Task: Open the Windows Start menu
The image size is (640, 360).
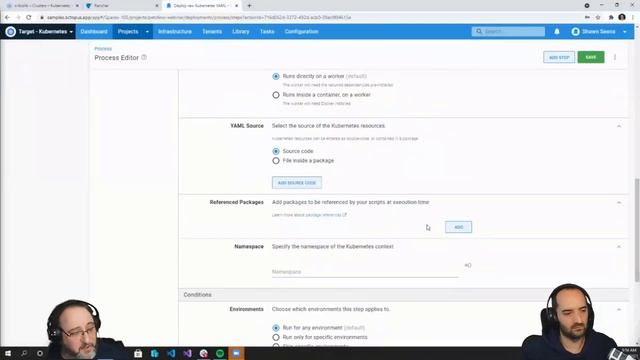Action: (8, 353)
